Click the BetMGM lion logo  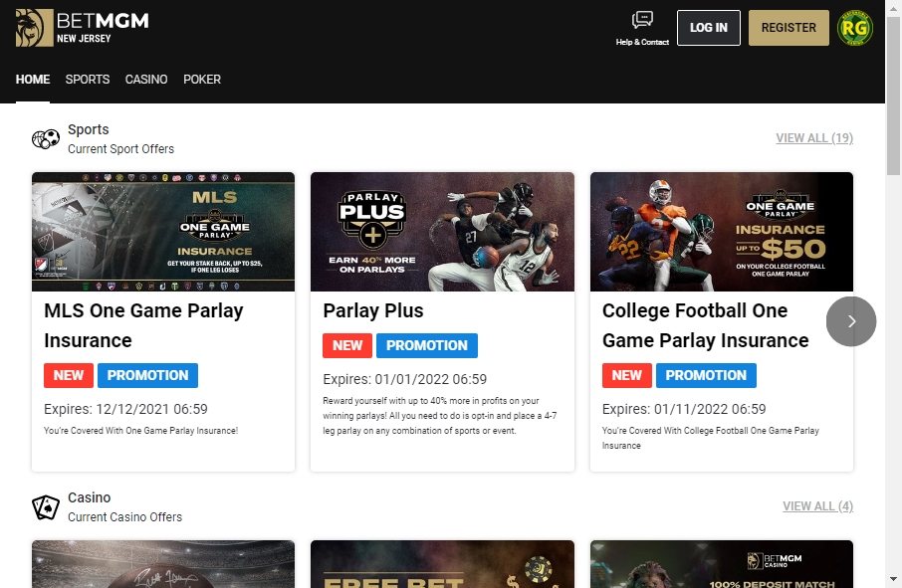pyautogui.click(x=33, y=27)
